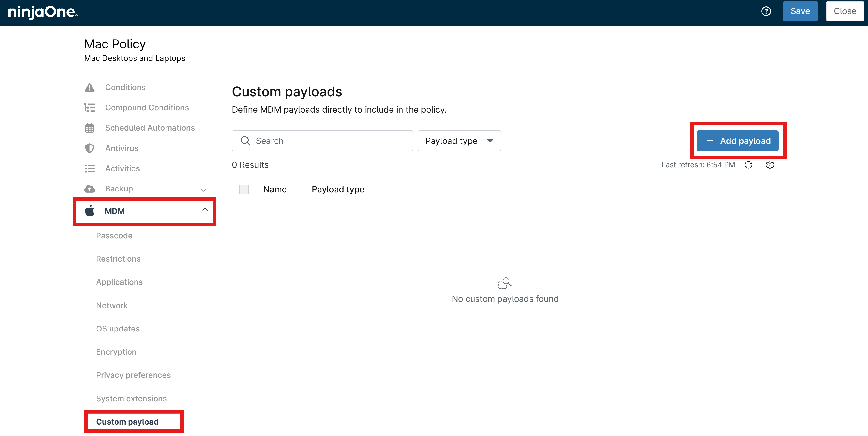Click the Backup cloud icon
Image resolution: width=868 pixels, height=436 pixels.
90,189
